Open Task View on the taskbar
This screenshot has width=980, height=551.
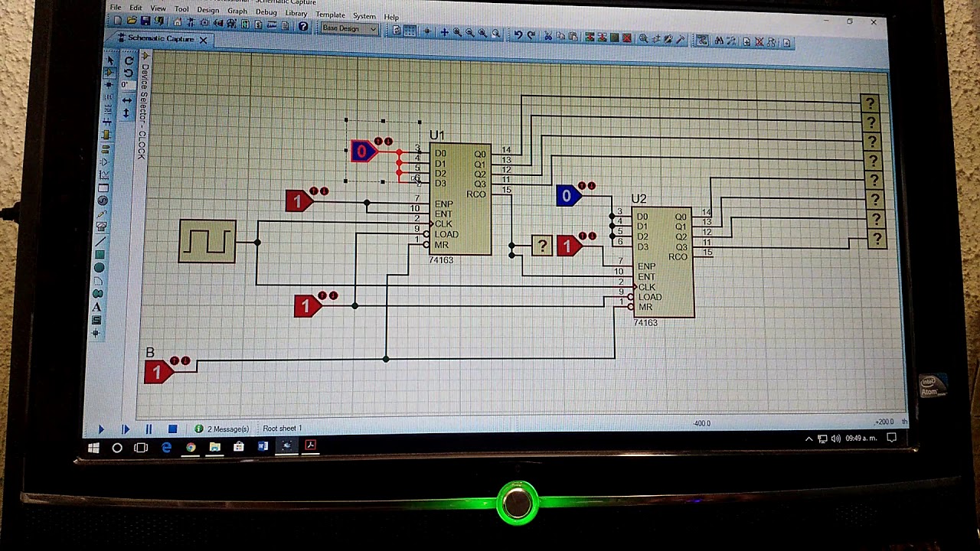141,447
